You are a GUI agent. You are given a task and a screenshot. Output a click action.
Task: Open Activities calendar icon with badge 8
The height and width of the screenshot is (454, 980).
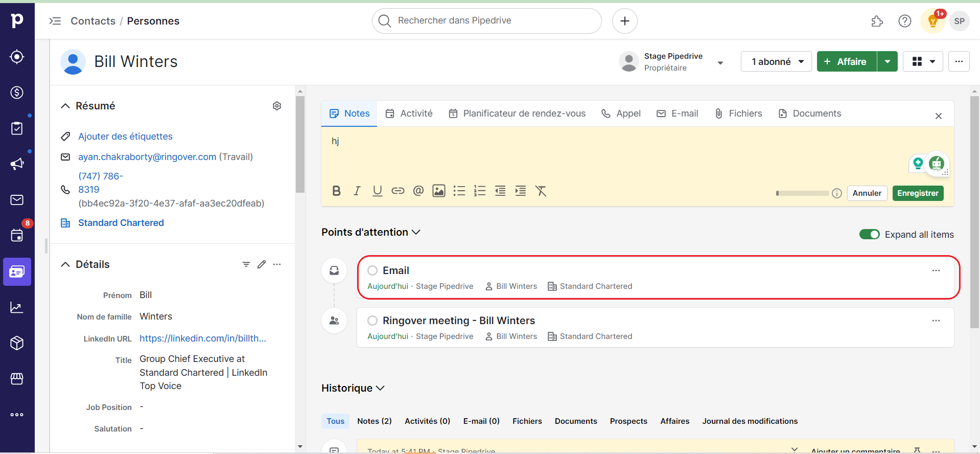(x=17, y=236)
